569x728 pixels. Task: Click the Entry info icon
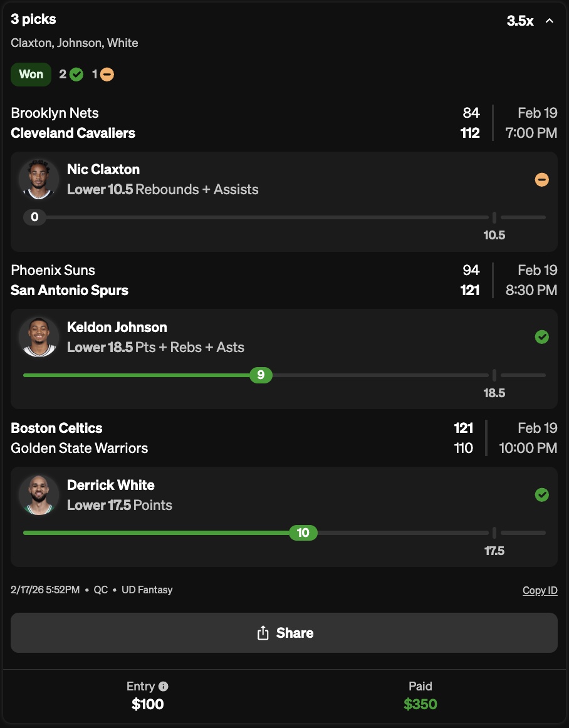[x=164, y=686]
